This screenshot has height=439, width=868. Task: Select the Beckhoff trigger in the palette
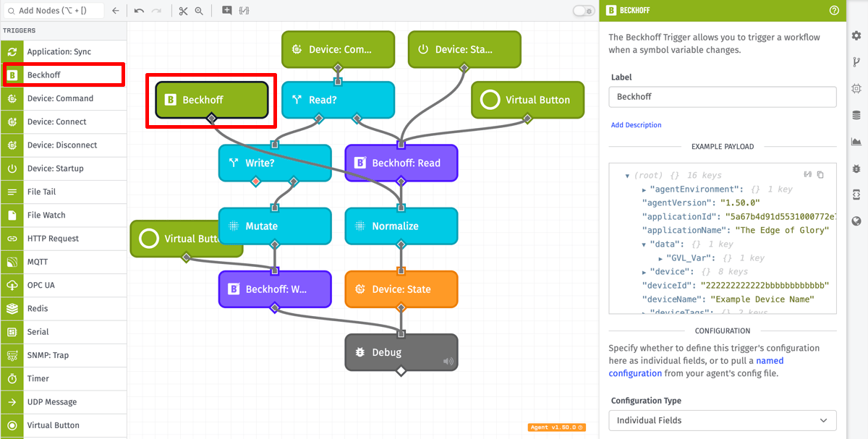64,75
